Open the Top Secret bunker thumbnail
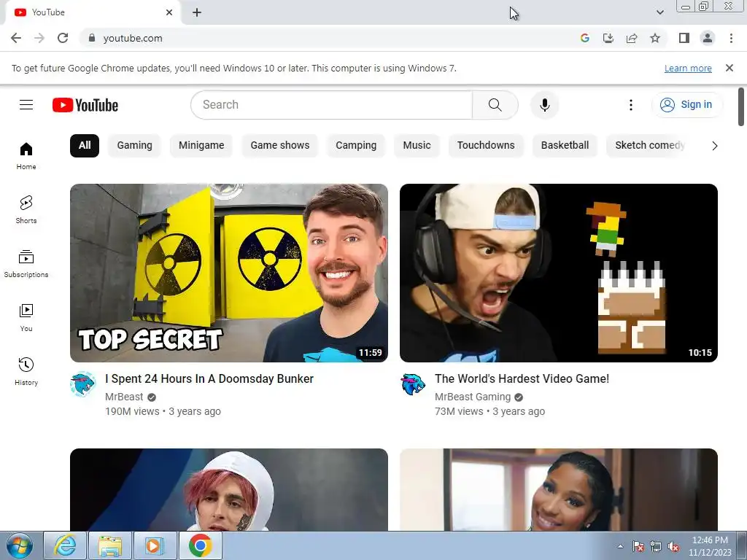The height and width of the screenshot is (560, 747). (x=228, y=273)
